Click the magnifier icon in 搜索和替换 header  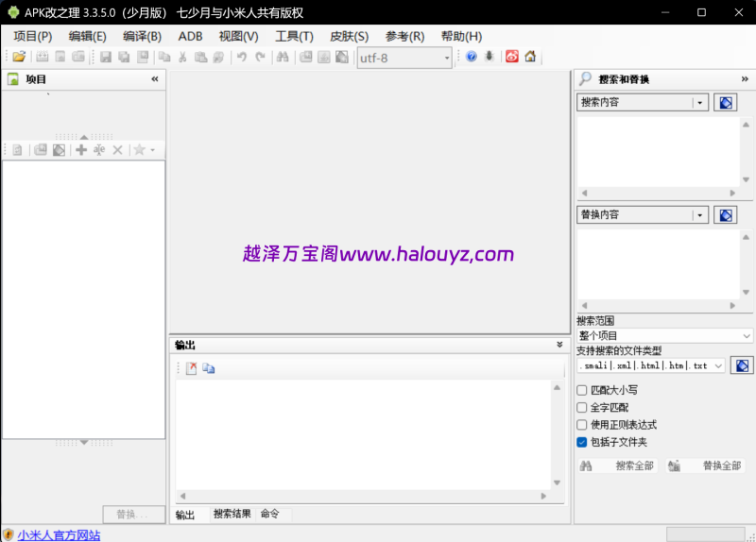tap(585, 78)
